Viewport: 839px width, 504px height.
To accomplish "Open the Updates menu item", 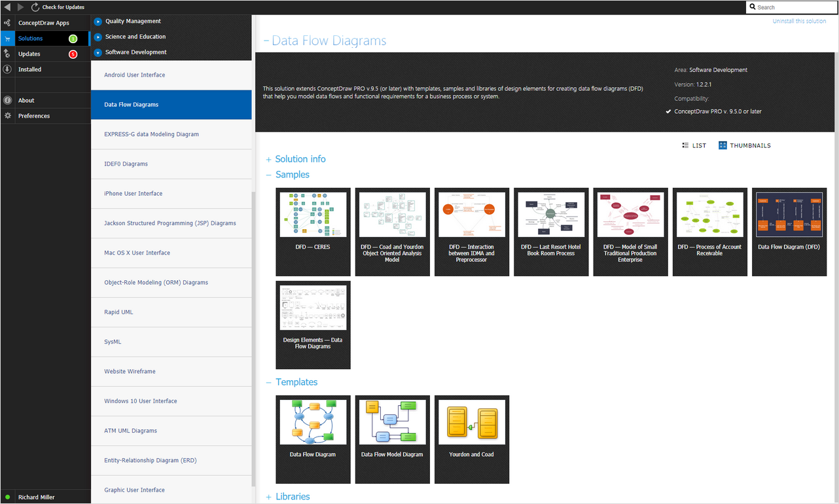I will point(29,54).
